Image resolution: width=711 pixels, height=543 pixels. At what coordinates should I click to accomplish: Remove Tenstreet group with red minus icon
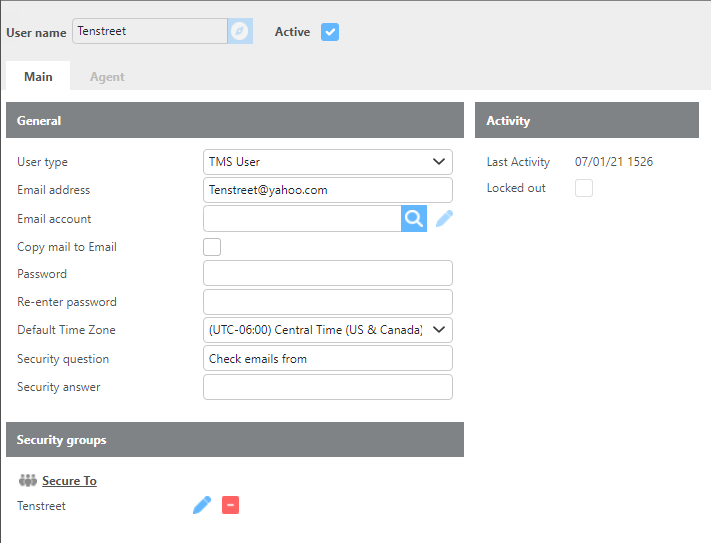pyautogui.click(x=230, y=506)
